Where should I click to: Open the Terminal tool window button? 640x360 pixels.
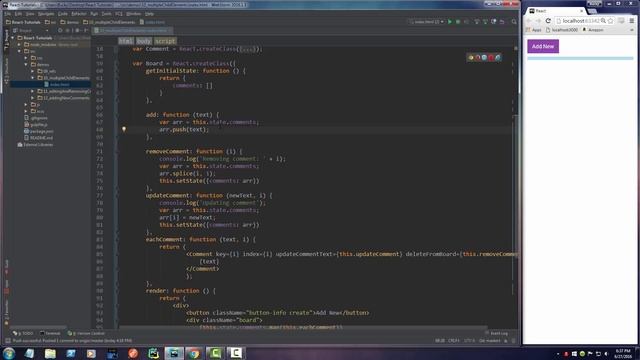[x=50, y=333]
